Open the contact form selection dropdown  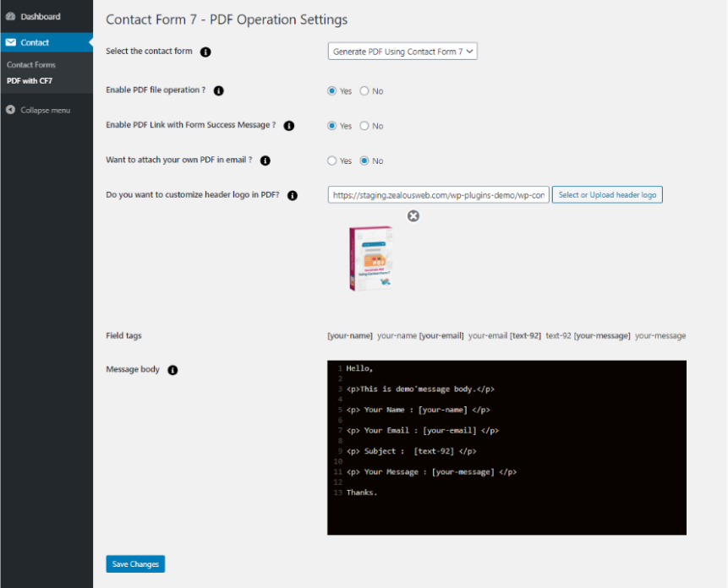coord(402,52)
